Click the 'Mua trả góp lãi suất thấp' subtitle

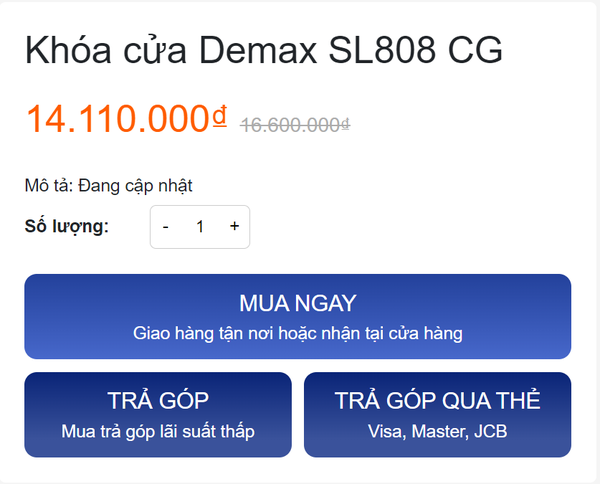click(158, 431)
